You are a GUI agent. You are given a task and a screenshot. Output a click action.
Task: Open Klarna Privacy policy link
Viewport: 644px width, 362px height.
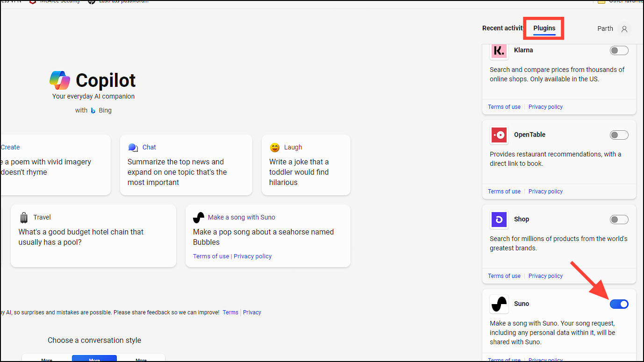point(545,107)
